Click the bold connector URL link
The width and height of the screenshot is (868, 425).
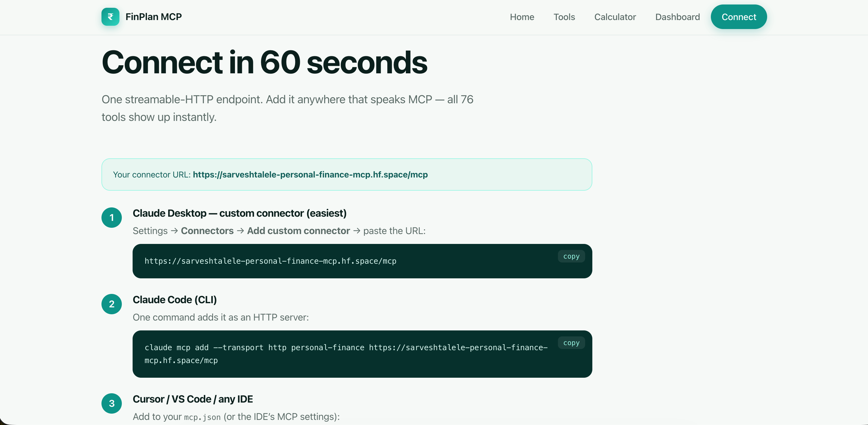(x=310, y=174)
